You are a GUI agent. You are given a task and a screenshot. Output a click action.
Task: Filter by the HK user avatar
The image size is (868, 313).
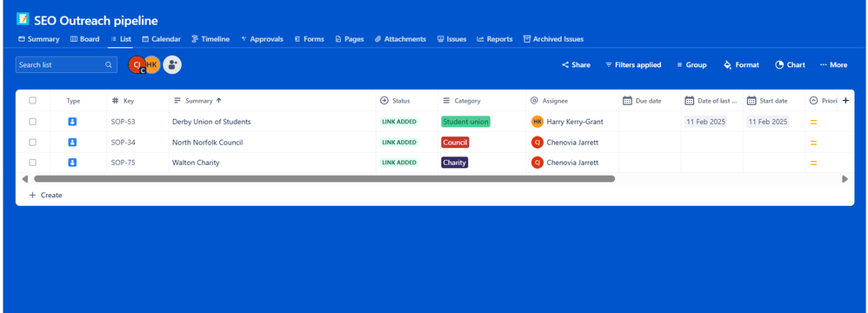[x=153, y=64]
